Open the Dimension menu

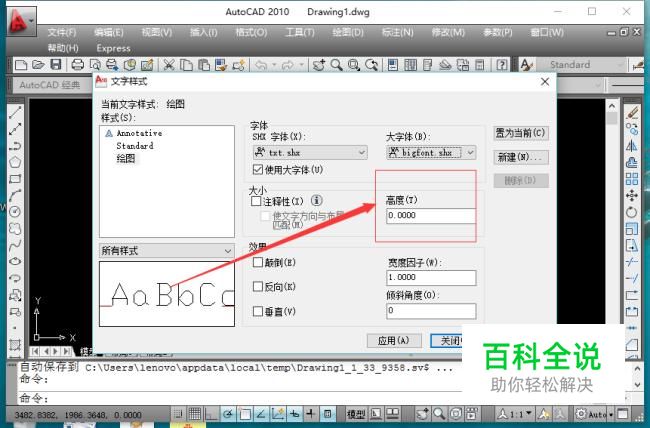pyautogui.click(x=398, y=32)
